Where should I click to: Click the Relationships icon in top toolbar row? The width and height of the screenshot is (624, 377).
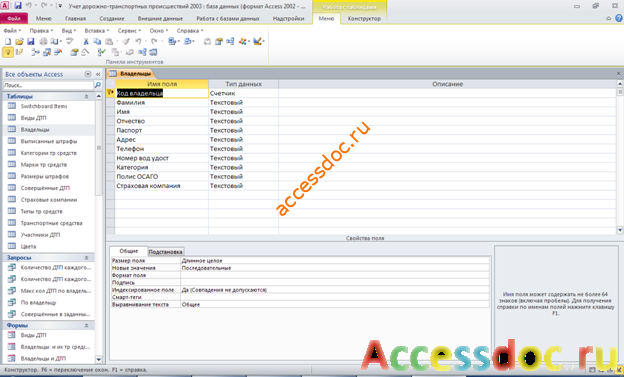click(x=230, y=41)
